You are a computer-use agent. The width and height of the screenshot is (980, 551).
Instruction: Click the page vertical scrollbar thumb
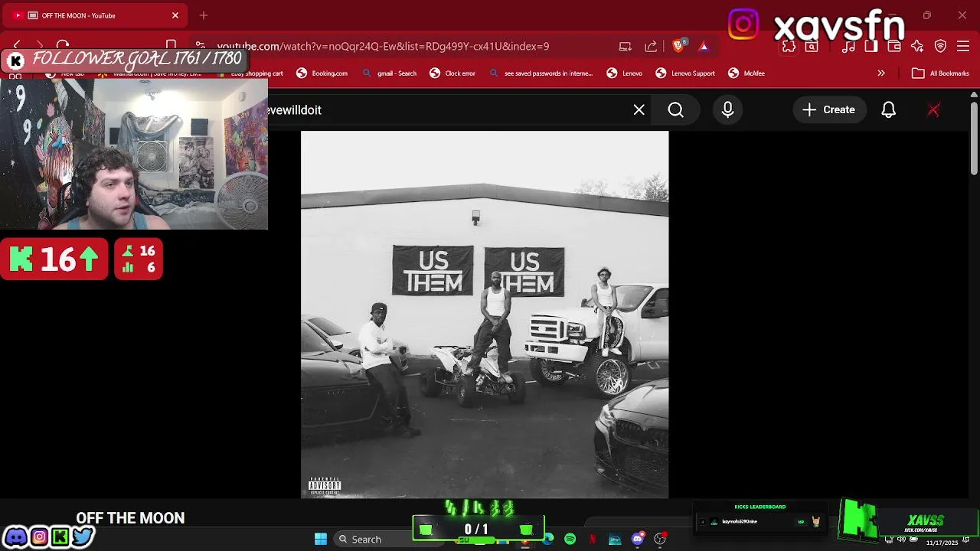pos(974,138)
